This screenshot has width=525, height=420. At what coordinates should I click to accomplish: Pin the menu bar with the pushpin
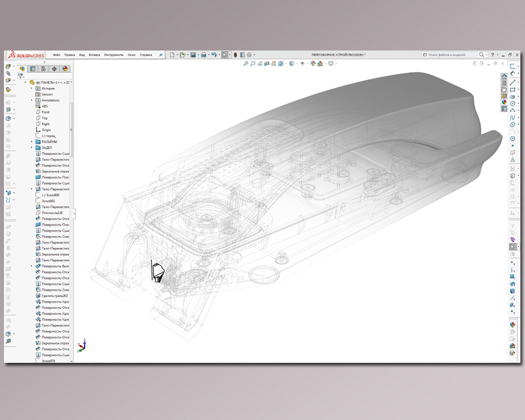coord(161,55)
